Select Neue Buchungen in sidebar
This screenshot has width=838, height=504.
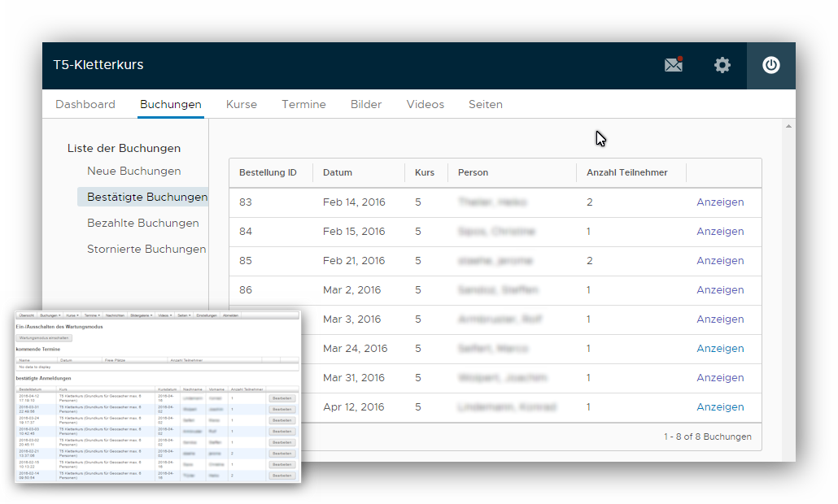pos(134,172)
